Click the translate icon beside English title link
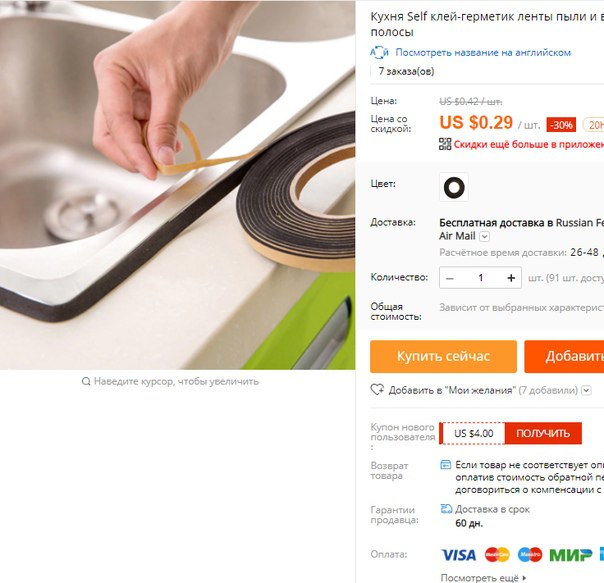 379,52
